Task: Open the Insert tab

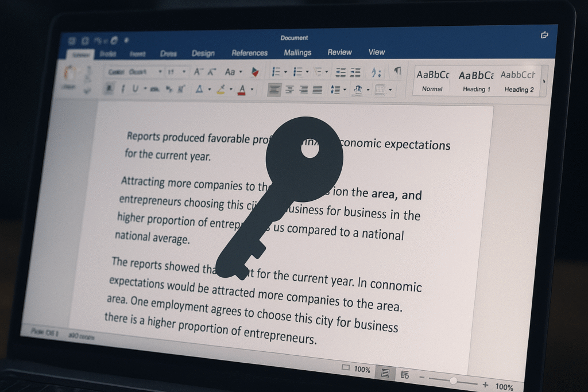Action: [137, 54]
